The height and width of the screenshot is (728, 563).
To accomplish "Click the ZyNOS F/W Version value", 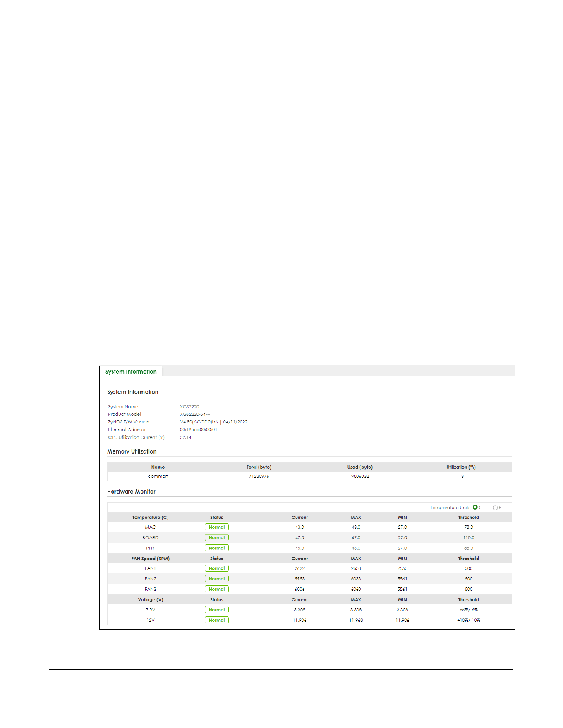I will click(x=213, y=422).
